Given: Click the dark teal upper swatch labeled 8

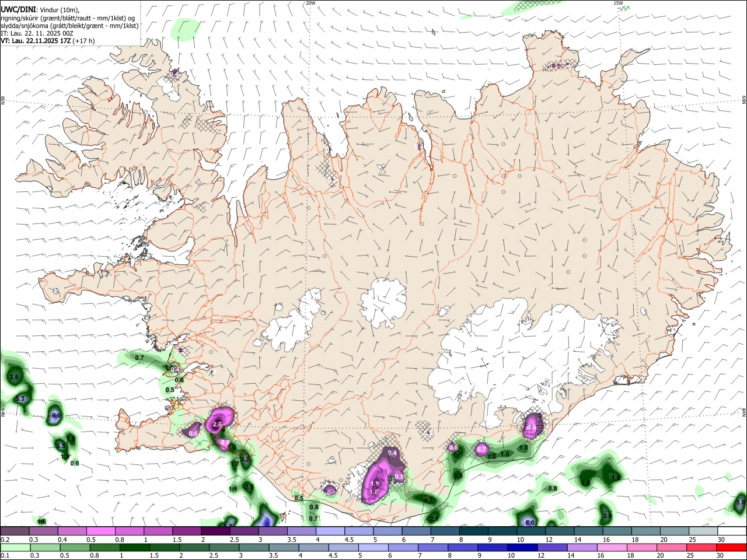Looking at the screenshot, I should 473,531.
